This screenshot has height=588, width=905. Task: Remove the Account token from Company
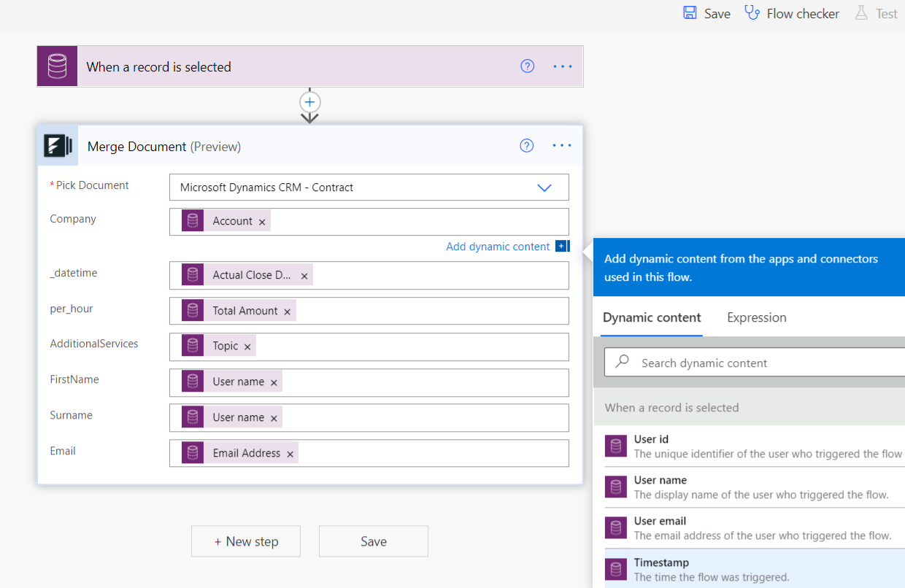pos(262,222)
